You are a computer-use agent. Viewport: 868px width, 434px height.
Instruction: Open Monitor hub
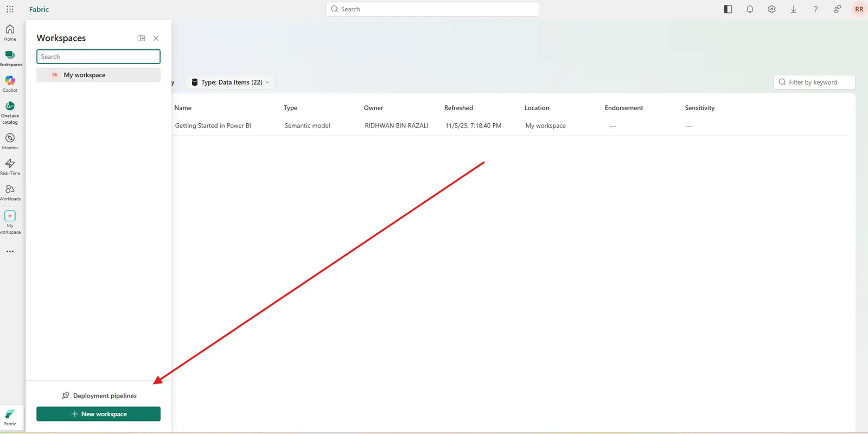pos(10,142)
